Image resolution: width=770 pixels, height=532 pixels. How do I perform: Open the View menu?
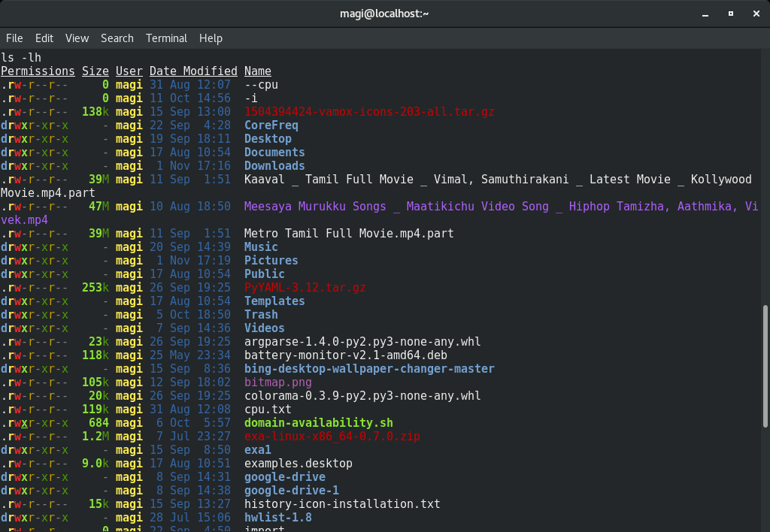pos(77,38)
